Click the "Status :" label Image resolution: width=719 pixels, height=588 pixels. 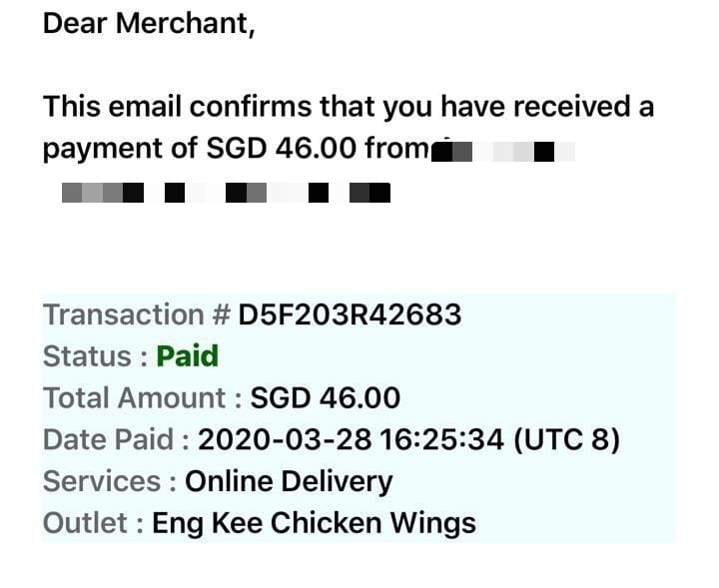pos(96,356)
